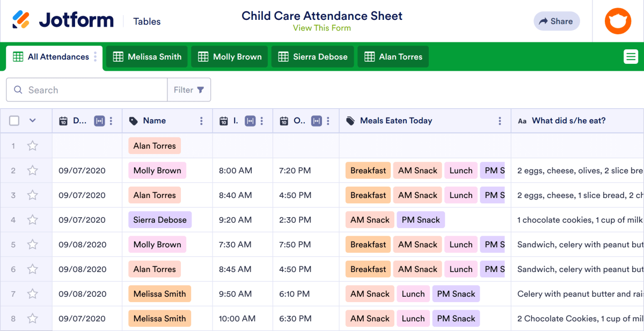Click the column resize icon beside Date header
Screen dimensions: 644x331
[99, 121]
